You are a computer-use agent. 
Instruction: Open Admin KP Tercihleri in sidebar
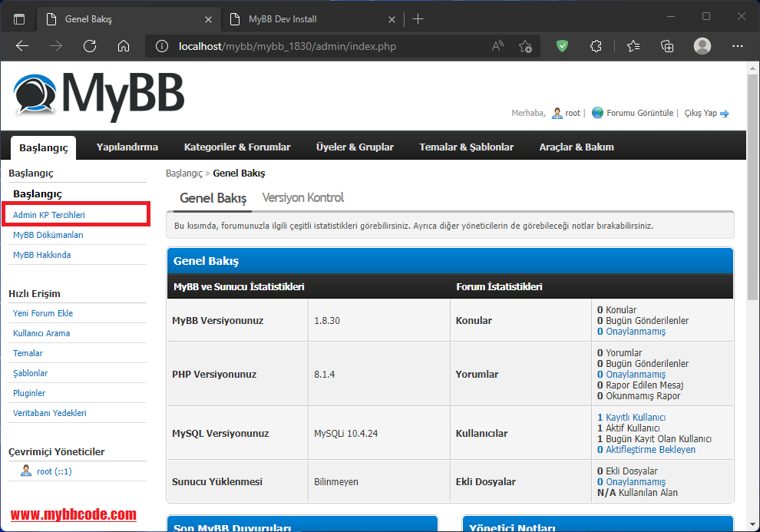49,215
